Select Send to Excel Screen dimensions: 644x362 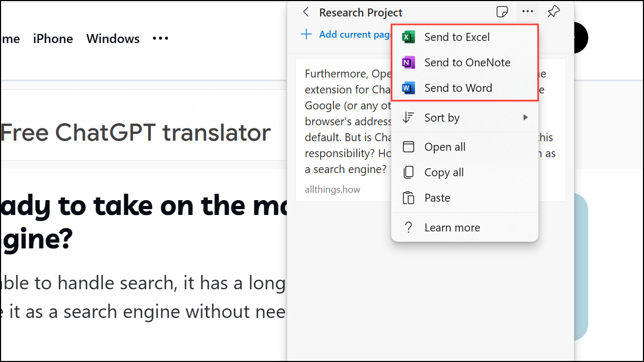[457, 37]
